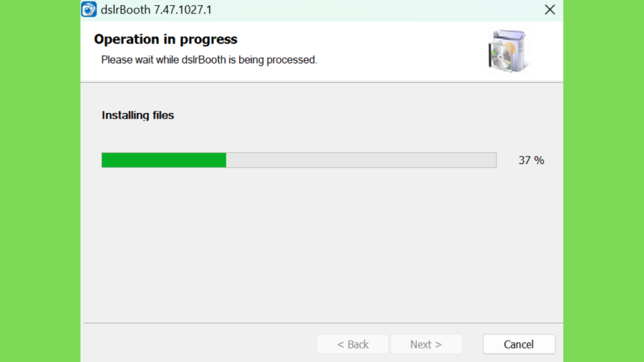Click green desktop background right of installer

point(603,181)
